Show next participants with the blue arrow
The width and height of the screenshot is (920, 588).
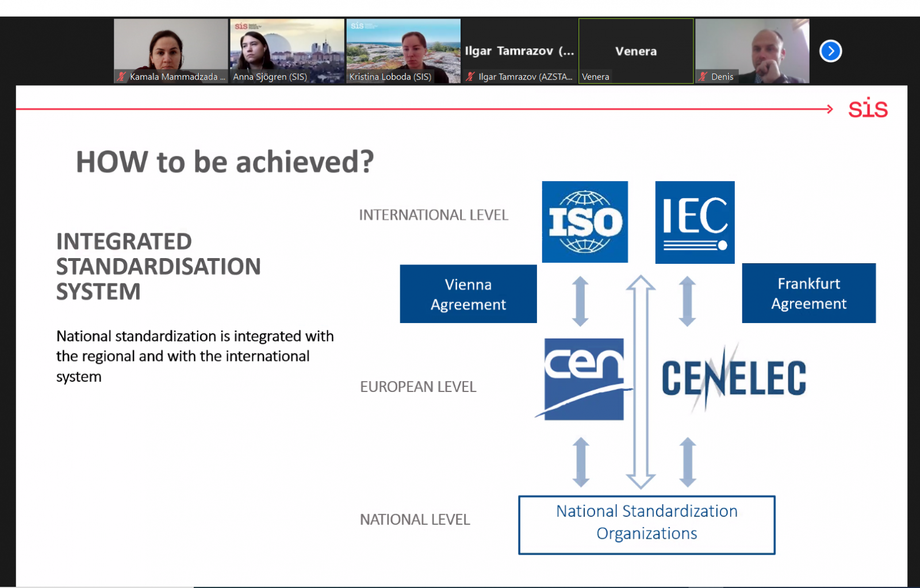830,51
